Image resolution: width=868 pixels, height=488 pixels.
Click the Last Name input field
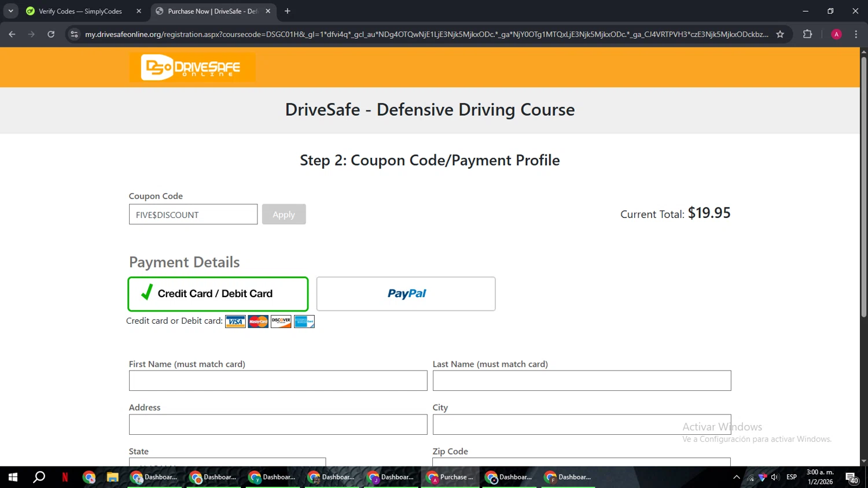click(x=582, y=380)
